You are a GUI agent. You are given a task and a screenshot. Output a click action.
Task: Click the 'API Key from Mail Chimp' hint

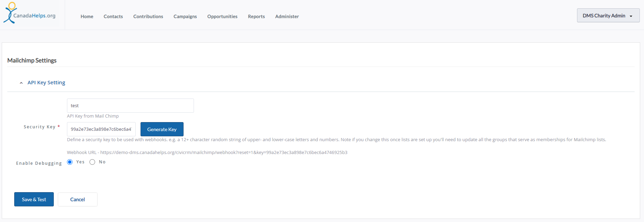click(93, 116)
